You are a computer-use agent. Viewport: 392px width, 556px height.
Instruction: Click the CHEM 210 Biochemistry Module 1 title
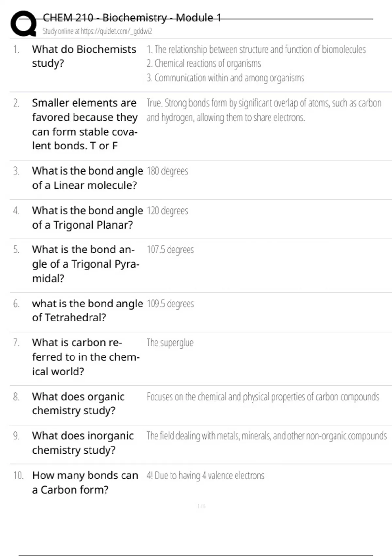pyautogui.click(x=132, y=18)
